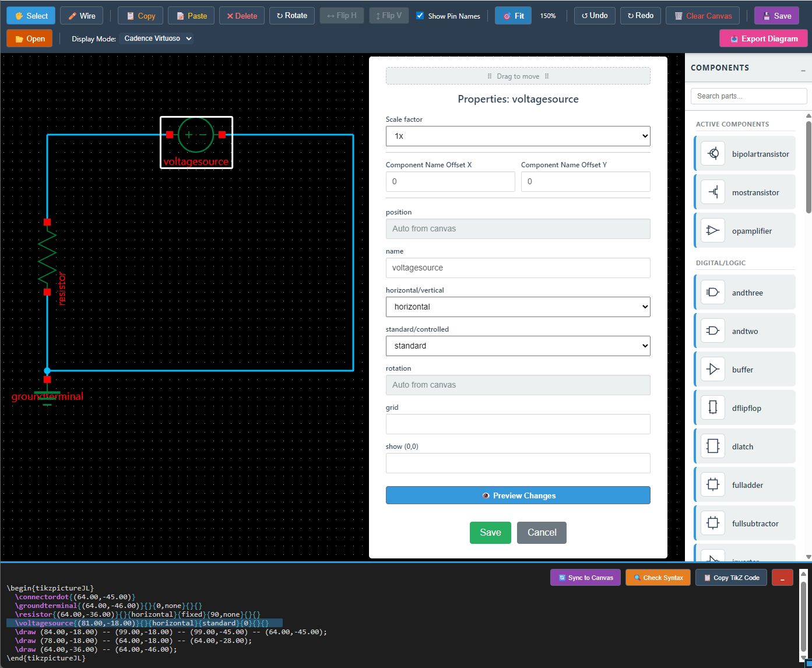Save the voltagesource properties
812x668 pixels.
(x=490, y=532)
